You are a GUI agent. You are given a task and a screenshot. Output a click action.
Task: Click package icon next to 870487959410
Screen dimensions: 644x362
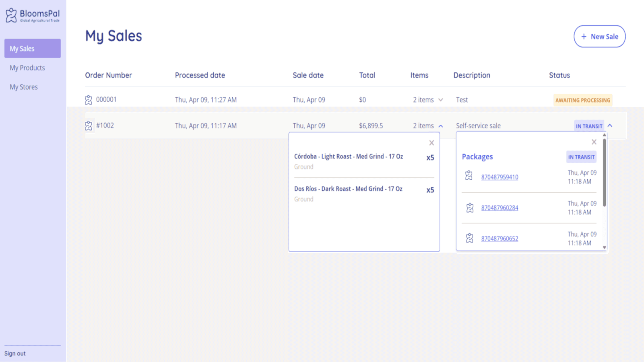[469, 175]
